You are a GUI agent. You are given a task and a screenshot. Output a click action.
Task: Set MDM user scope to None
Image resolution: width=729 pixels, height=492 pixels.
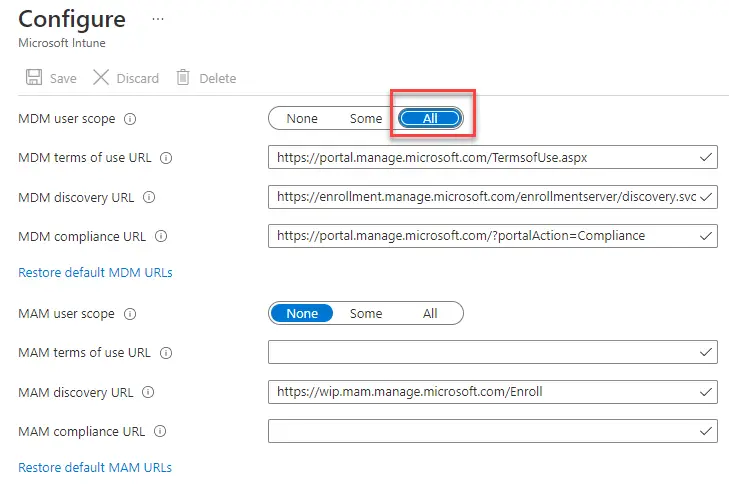(302, 119)
